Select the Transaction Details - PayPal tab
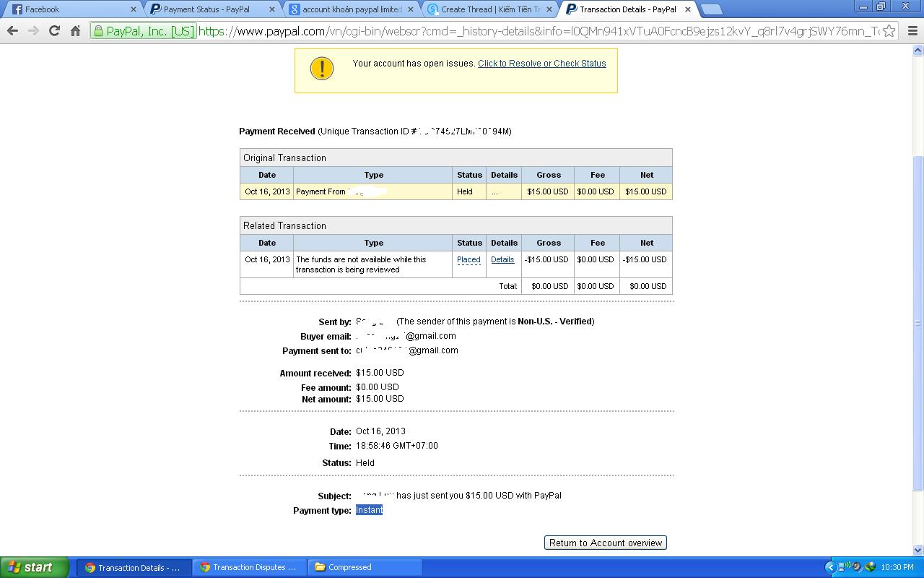The height and width of the screenshot is (578, 924). (627, 9)
